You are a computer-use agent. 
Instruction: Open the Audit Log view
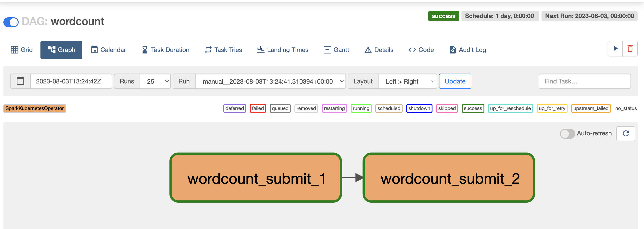(468, 50)
